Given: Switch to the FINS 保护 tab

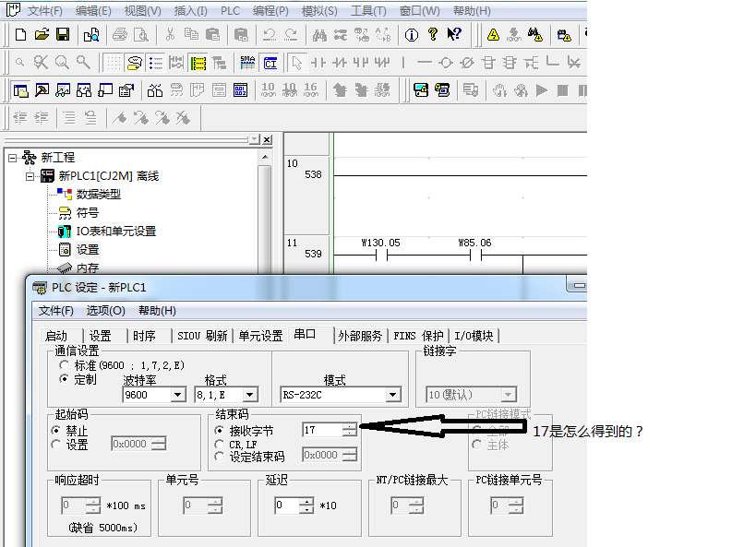Looking at the screenshot, I should click(418, 336).
